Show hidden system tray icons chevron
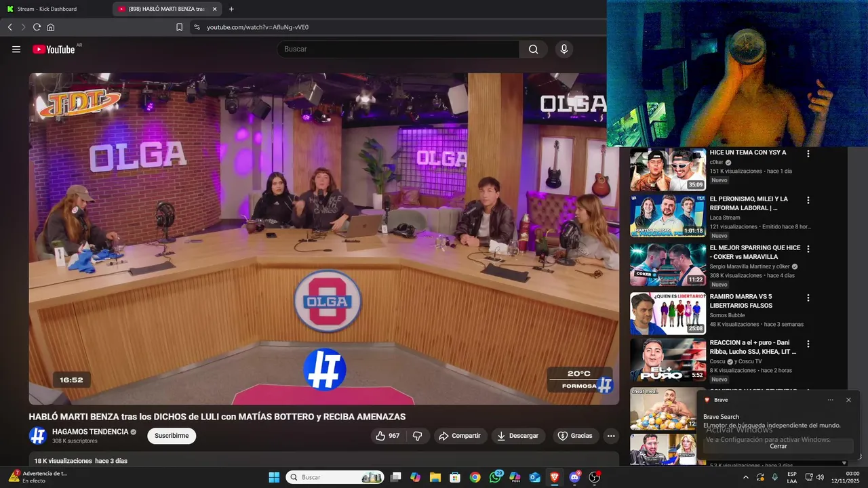This screenshot has height=488, width=868. click(747, 477)
